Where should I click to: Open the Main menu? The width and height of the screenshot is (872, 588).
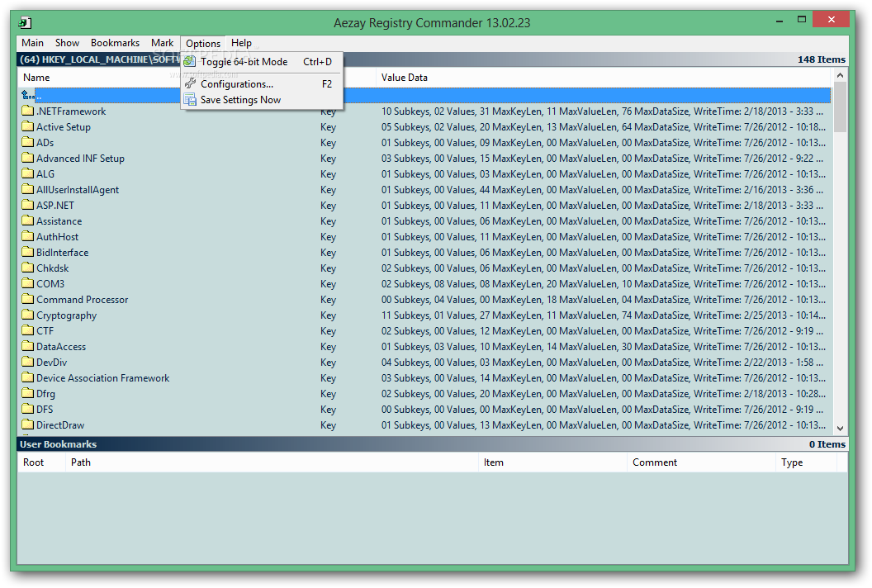point(33,43)
